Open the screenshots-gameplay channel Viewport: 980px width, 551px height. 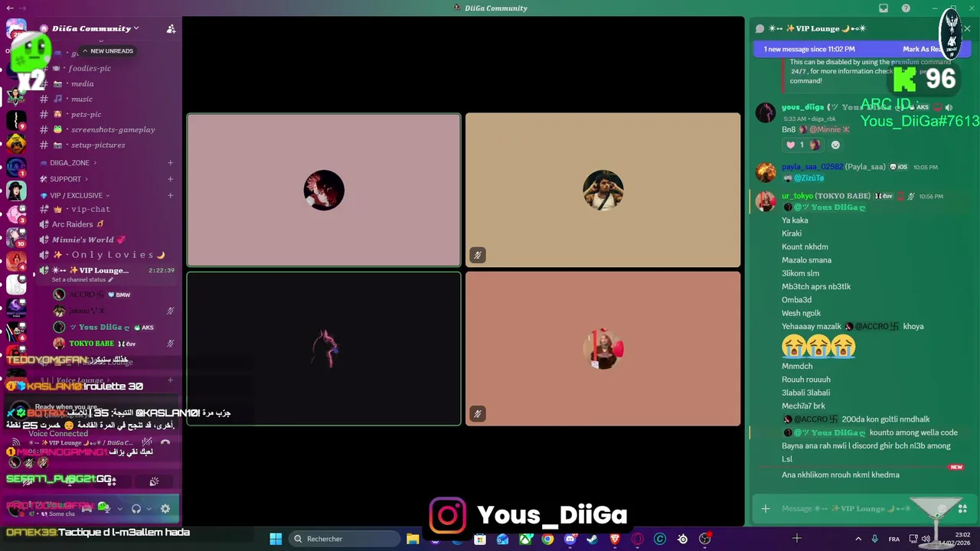(107, 129)
